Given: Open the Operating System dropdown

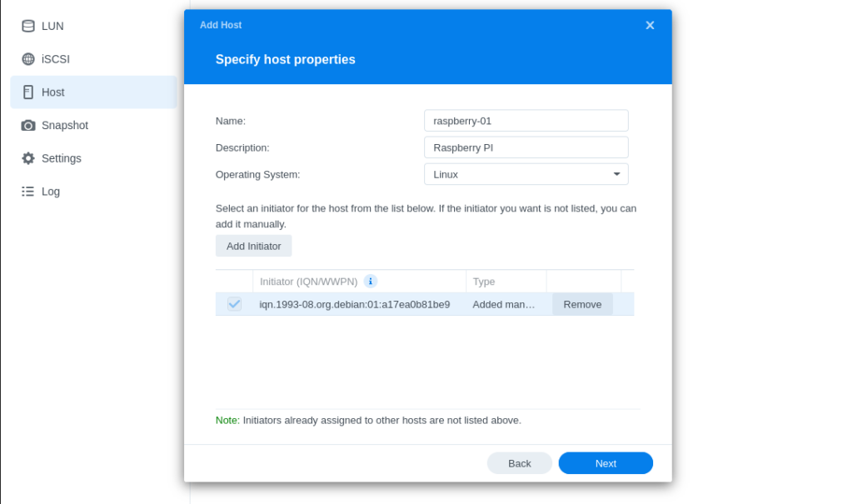Looking at the screenshot, I should (x=526, y=174).
